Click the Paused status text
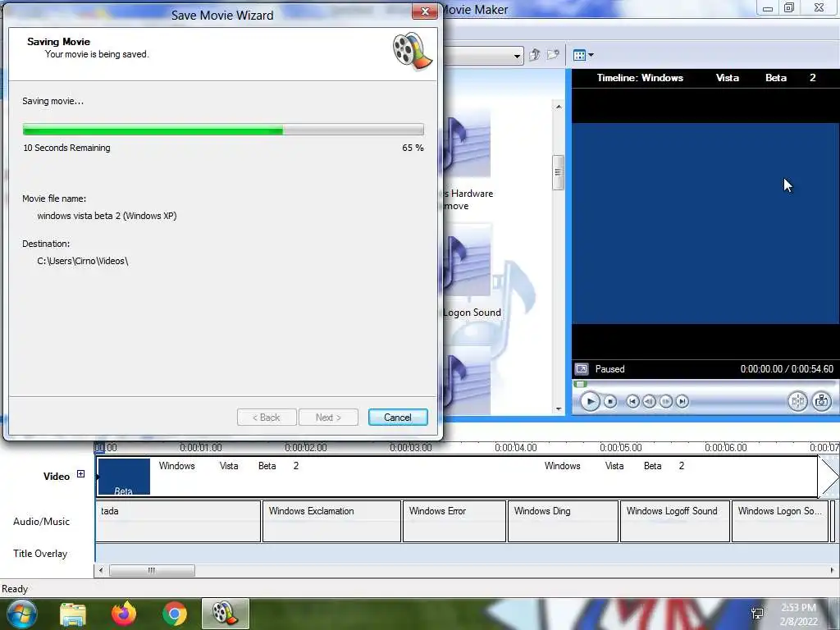Screen dimensions: 840x630 pos(609,369)
